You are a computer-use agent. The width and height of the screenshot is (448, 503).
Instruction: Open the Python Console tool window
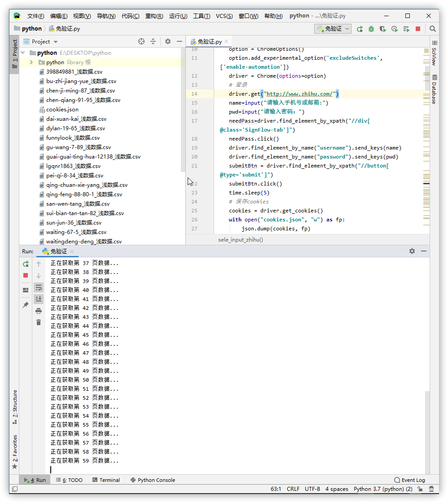click(153, 480)
